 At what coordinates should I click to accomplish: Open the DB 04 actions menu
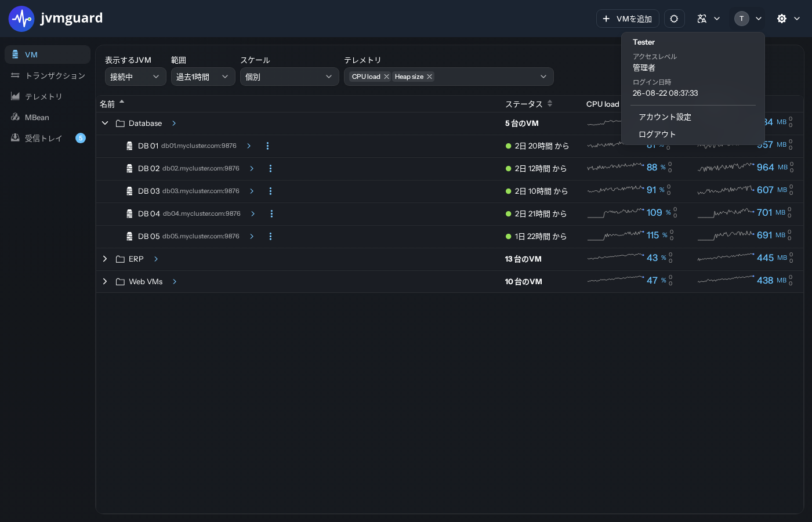[271, 214]
